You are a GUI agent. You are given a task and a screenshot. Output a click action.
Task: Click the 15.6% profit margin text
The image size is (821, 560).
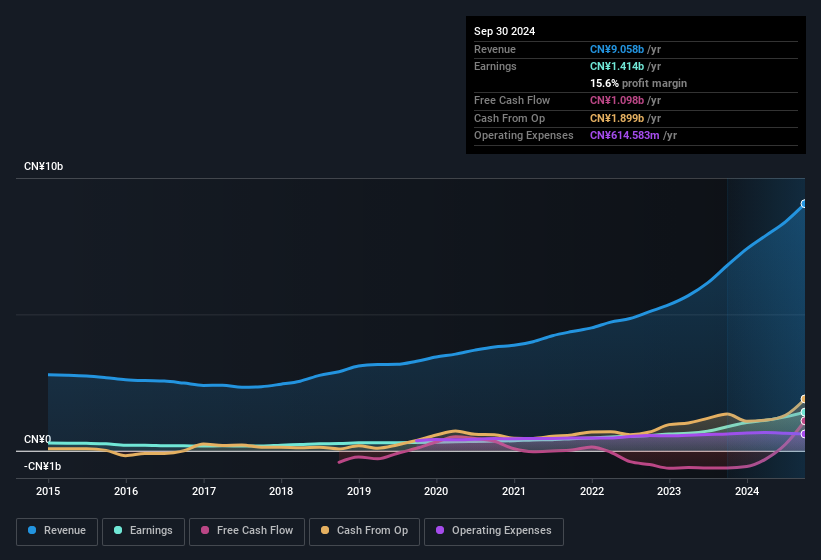(638, 83)
